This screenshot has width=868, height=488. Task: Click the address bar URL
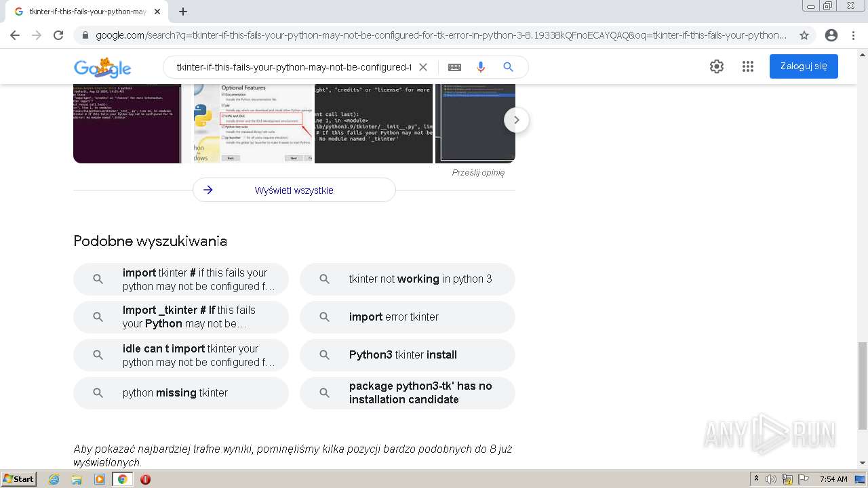pos(441,35)
